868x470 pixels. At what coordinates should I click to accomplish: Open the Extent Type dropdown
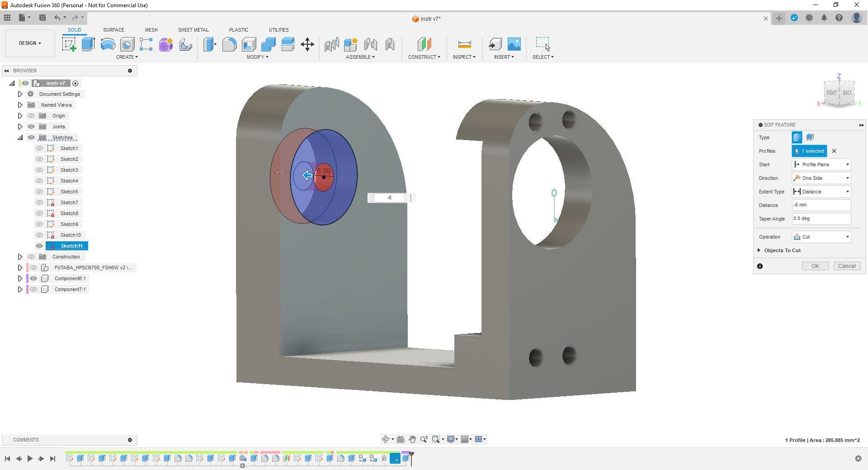821,192
